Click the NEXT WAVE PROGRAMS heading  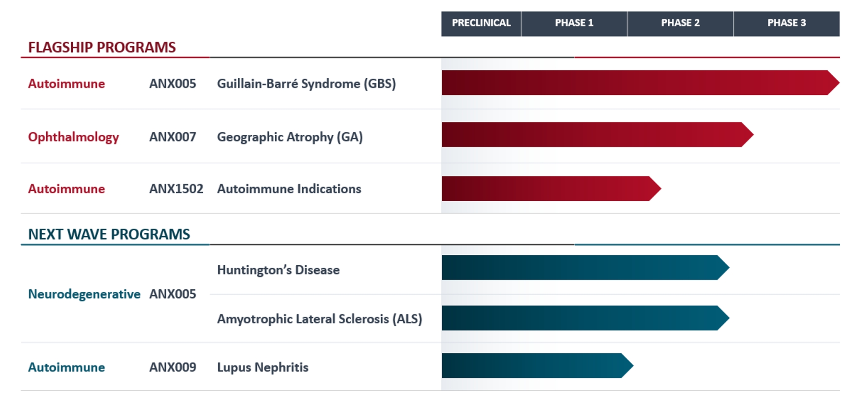pyautogui.click(x=109, y=235)
